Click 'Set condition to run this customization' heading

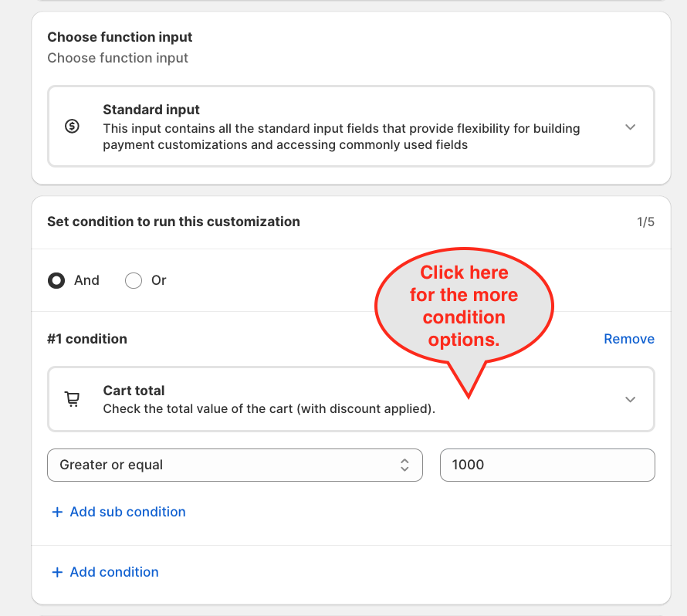click(174, 222)
